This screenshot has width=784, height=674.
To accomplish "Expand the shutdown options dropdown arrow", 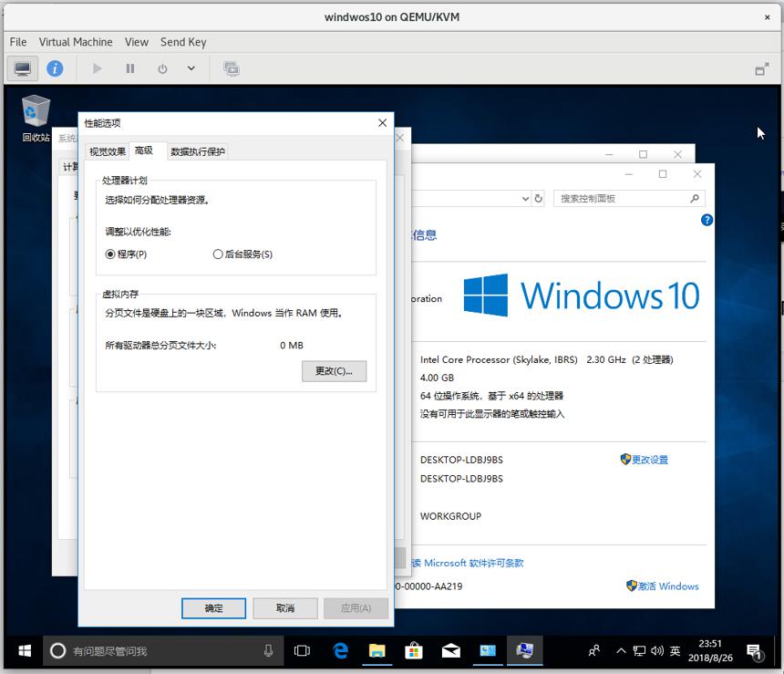I will pos(191,68).
